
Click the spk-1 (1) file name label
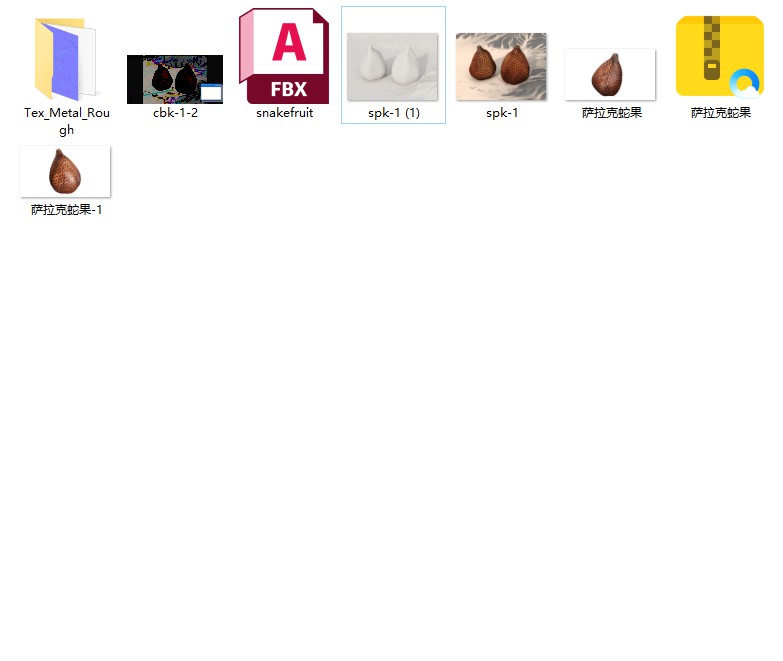tap(393, 113)
